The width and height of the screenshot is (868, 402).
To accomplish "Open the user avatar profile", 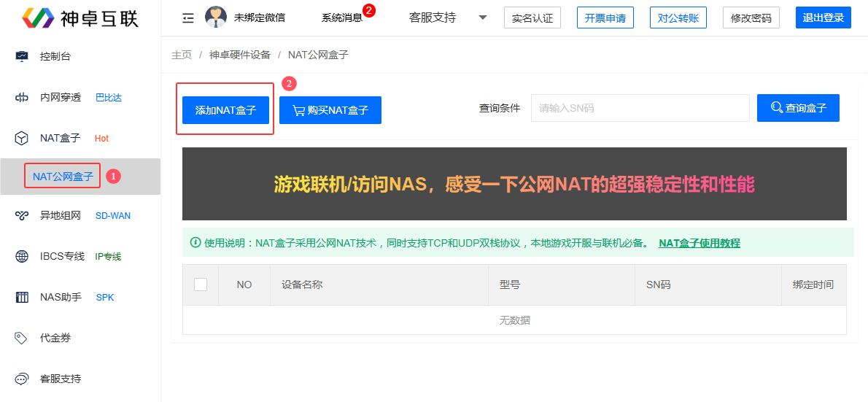I will 216,18.
